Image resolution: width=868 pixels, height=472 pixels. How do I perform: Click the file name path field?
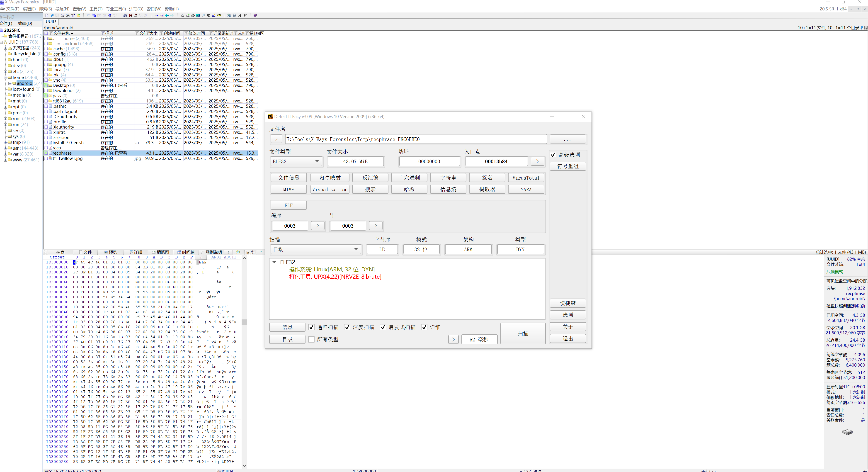click(x=415, y=139)
